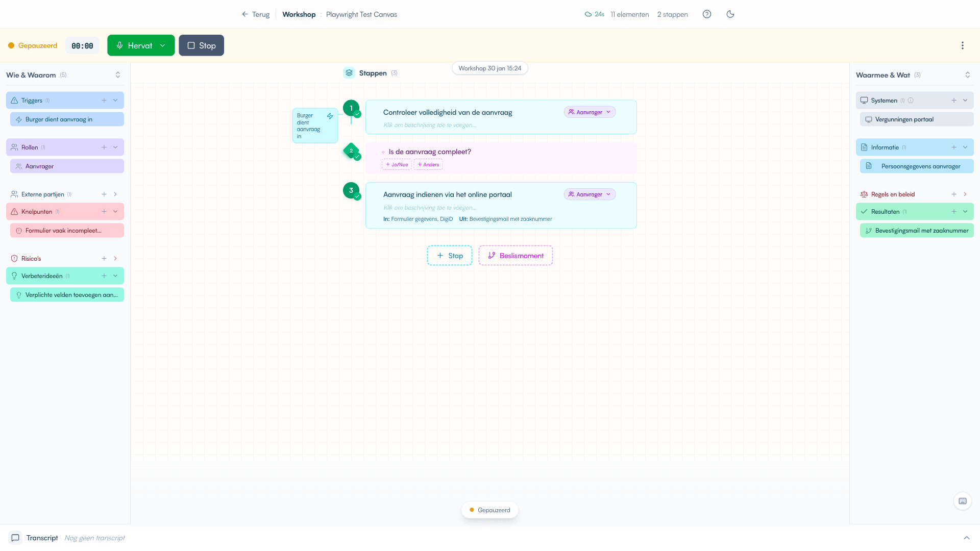Toggle completion check on step 3
Viewport: 980px width, 551px height.
click(x=357, y=196)
